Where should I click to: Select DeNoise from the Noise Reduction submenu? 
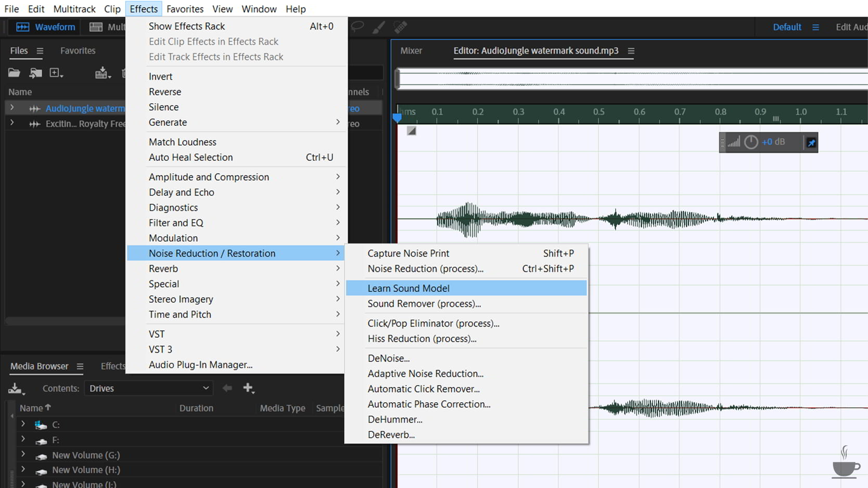tap(388, 358)
